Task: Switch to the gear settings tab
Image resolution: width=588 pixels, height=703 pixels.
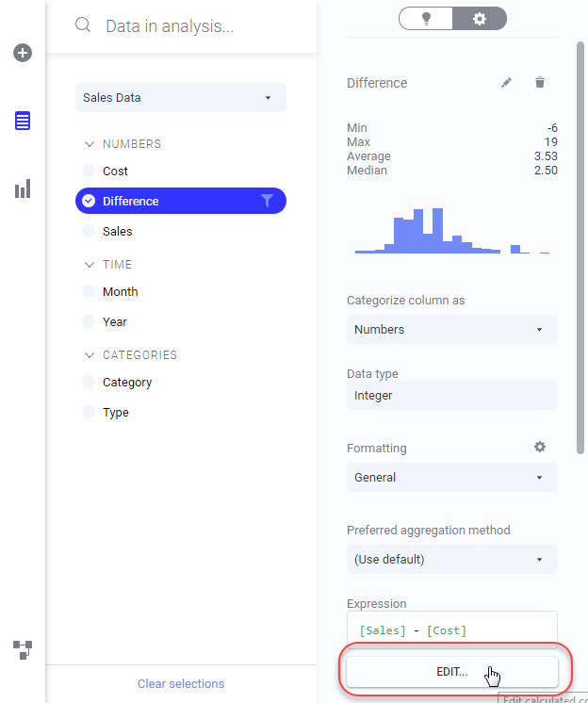Action: coord(480,18)
